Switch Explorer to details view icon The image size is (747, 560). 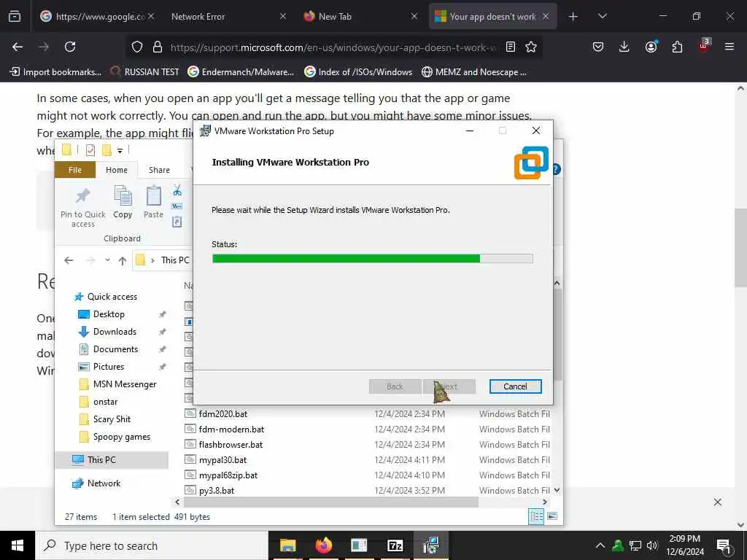(x=536, y=516)
